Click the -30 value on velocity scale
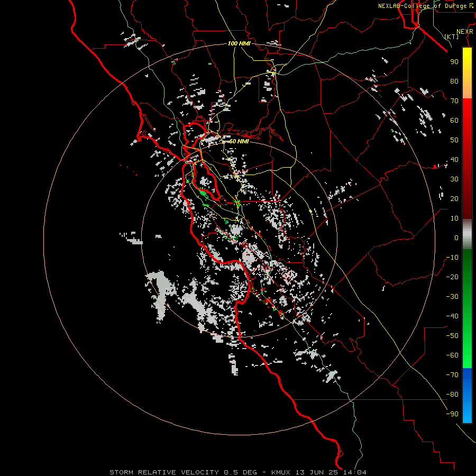 click(x=452, y=297)
